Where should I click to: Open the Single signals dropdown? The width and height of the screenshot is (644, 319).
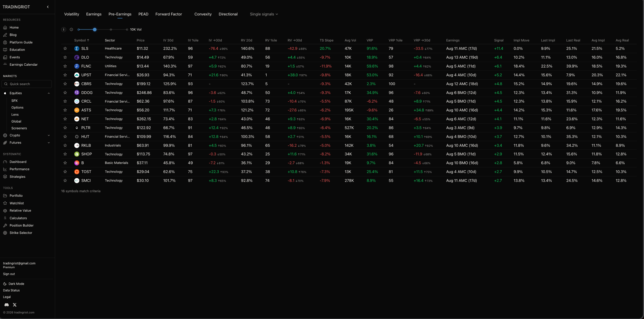[264, 14]
